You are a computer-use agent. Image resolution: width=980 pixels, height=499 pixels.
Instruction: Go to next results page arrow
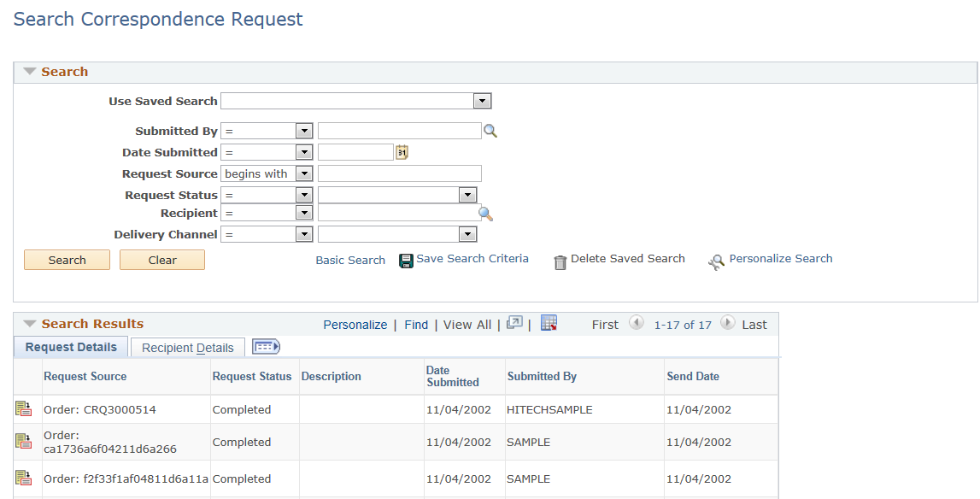point(727,323)
